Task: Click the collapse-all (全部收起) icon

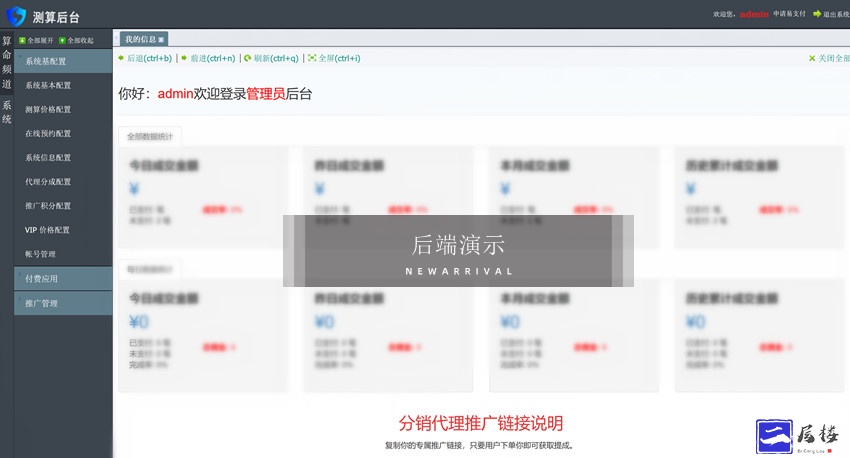Action: (x=62, y=41)
